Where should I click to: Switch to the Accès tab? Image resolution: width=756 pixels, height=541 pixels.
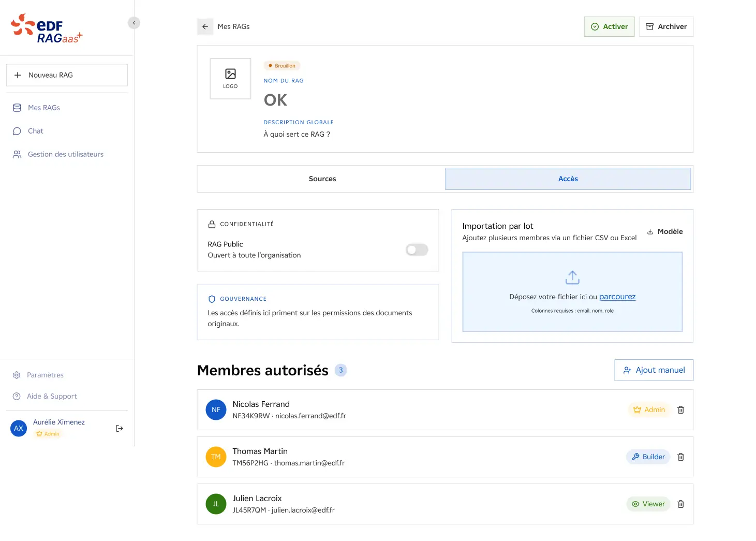(568, 179)
